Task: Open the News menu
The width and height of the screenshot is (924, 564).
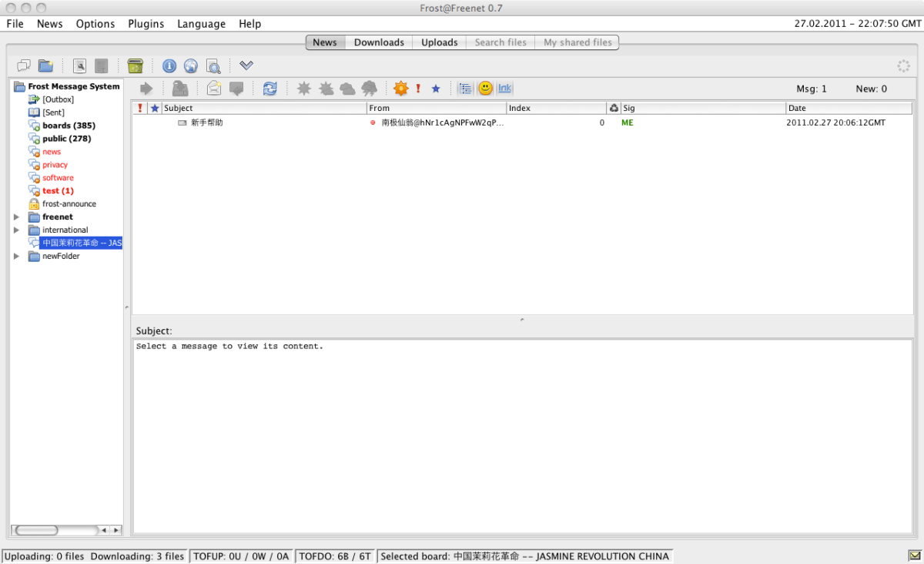Action: point(50,24)
